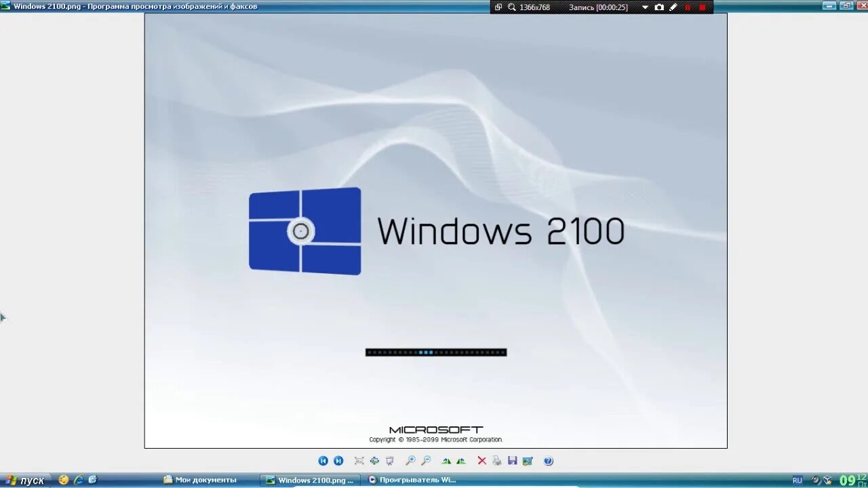The width and height of the screenshot is (868, 488).
Task: Click the taskbar clock
Action: (853, 481)
